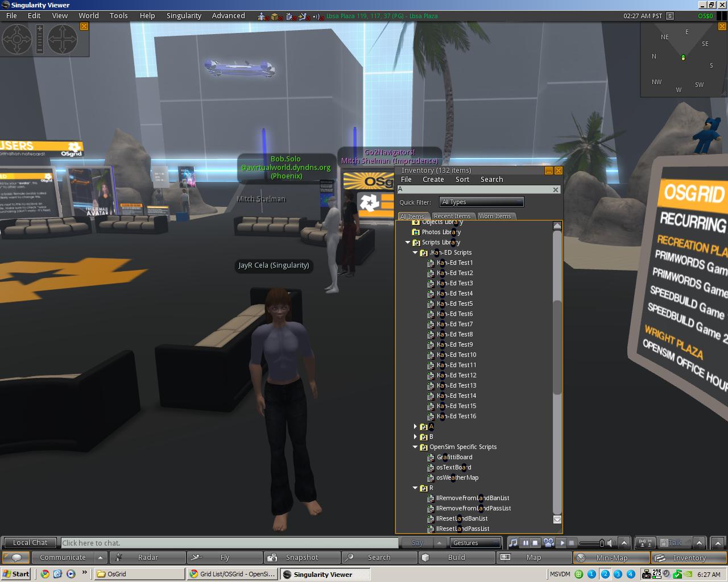Switch to the Recent Items tab
The height and width of the screenshot is (582, 728).
(x=452, y=216)
